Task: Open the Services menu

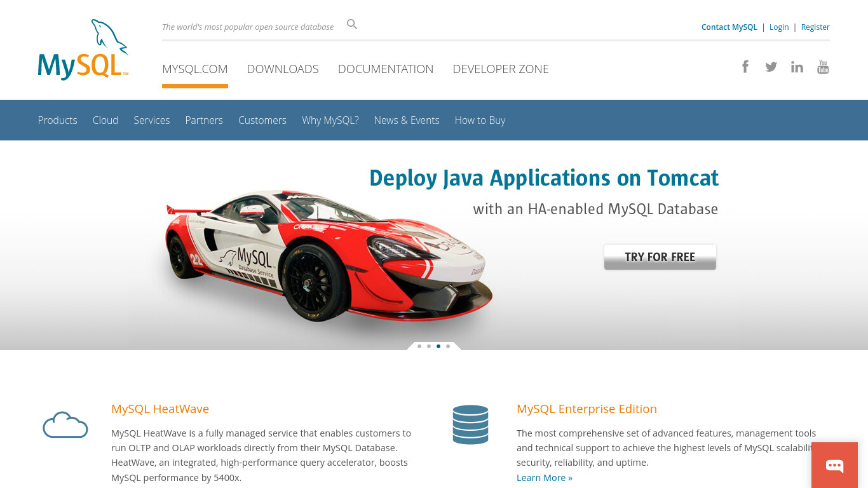Action: point(152,120)
